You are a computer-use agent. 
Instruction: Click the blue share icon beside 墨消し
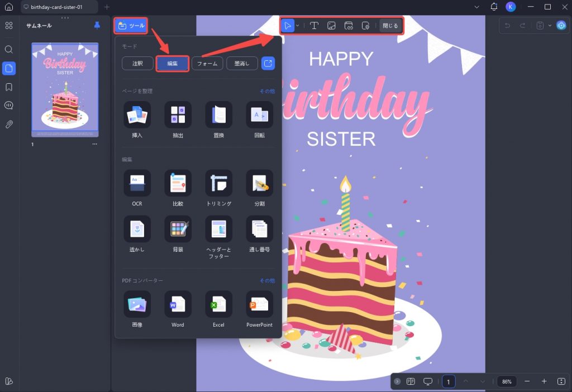point(268,64)
